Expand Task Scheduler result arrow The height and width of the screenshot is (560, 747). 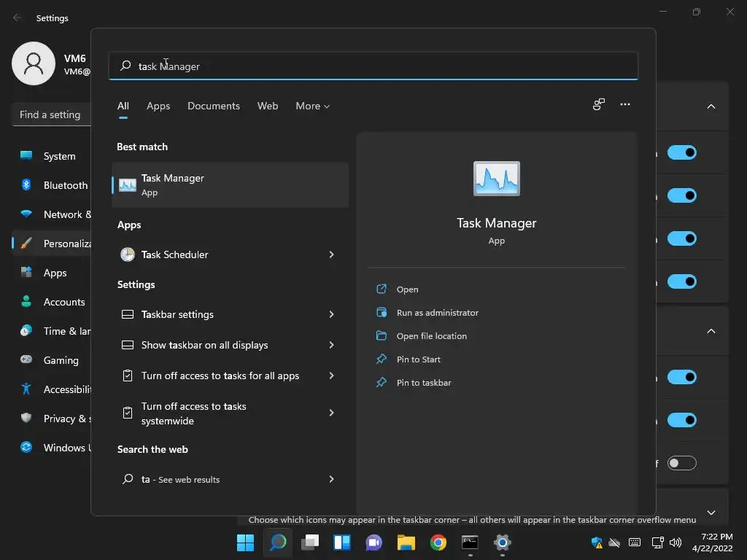(332, 254)
